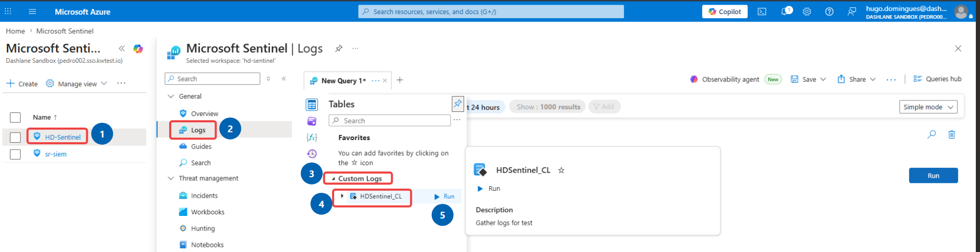Open the Query history clock icon

pyautogui.click(x=312, y=153)
